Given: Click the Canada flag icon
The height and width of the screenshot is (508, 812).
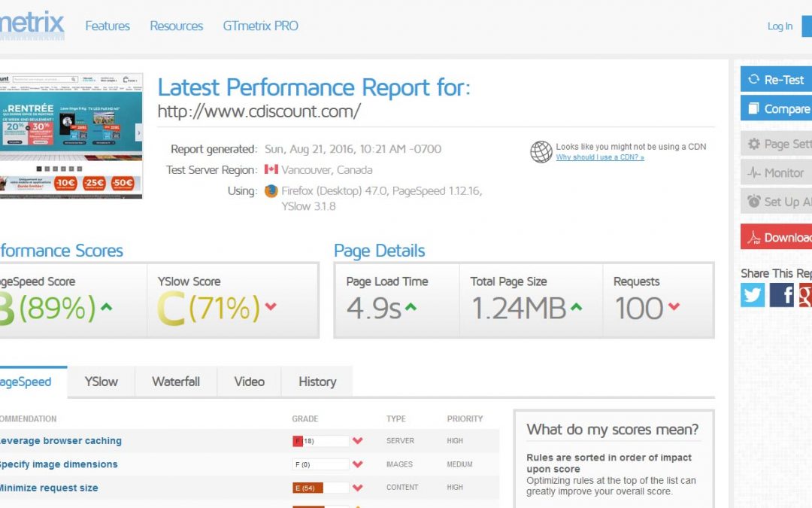Looking at the screenshot, I should pos(271,169).
